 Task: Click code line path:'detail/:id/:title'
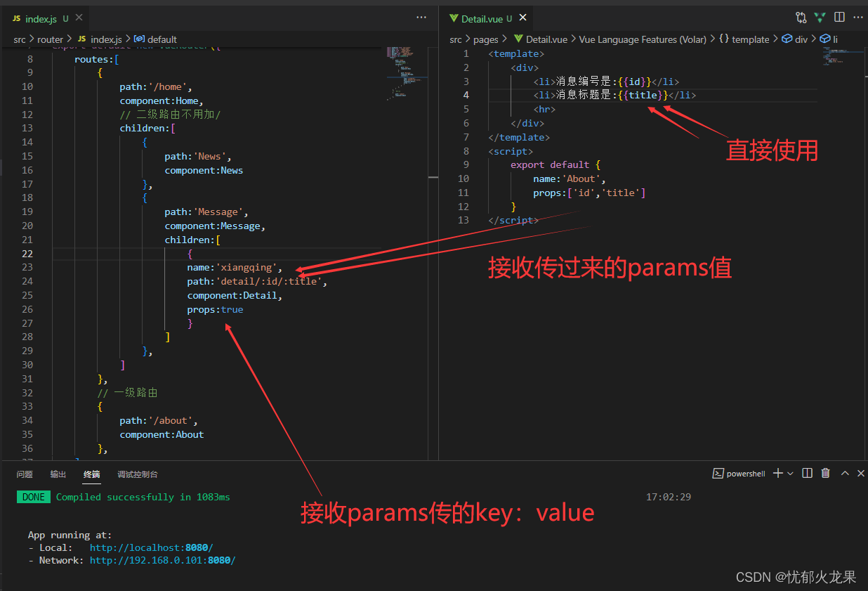point(257,281)
